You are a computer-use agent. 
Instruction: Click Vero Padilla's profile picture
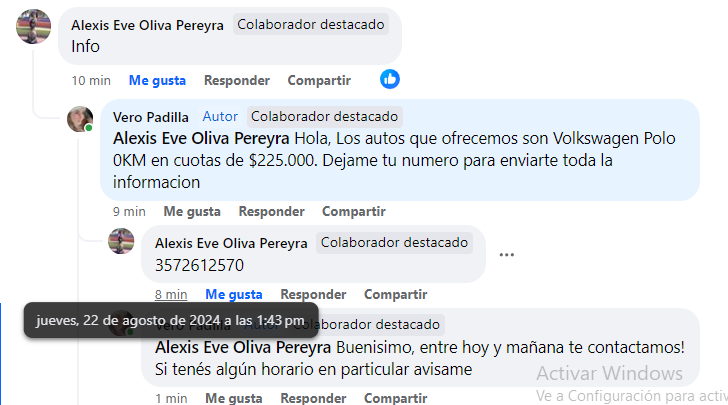pyautogui.click(x=80, y=120)
